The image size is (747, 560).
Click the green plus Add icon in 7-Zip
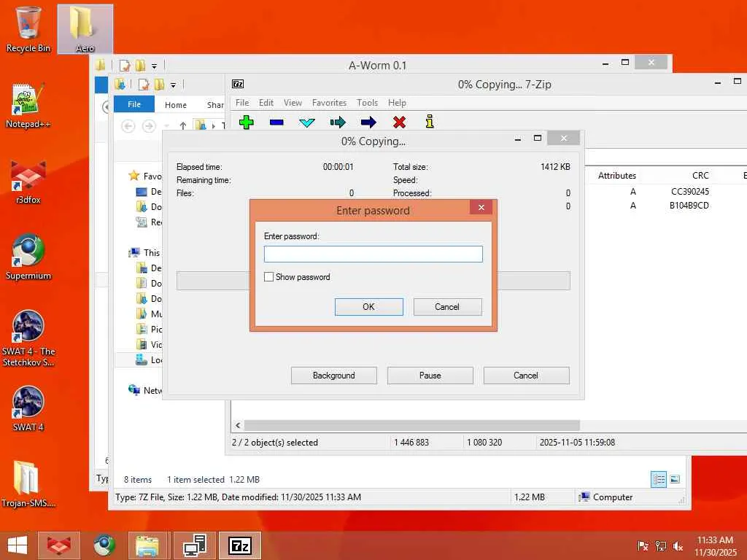(x=247, y=122)
